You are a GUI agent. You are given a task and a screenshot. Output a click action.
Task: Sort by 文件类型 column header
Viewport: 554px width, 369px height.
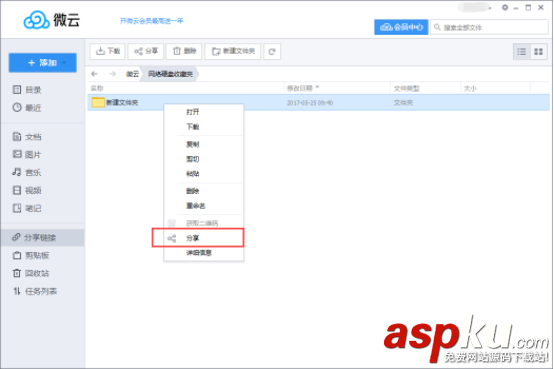tap(406, 88)
